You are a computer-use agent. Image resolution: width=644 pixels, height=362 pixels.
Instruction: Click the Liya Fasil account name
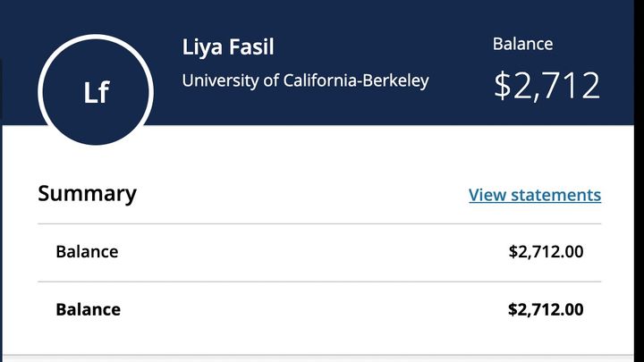point(227,47)
